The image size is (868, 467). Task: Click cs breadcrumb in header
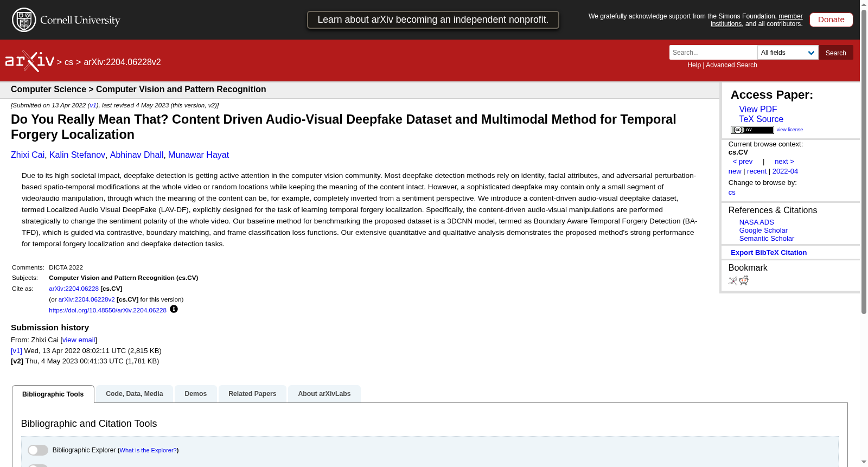(68, 62)
